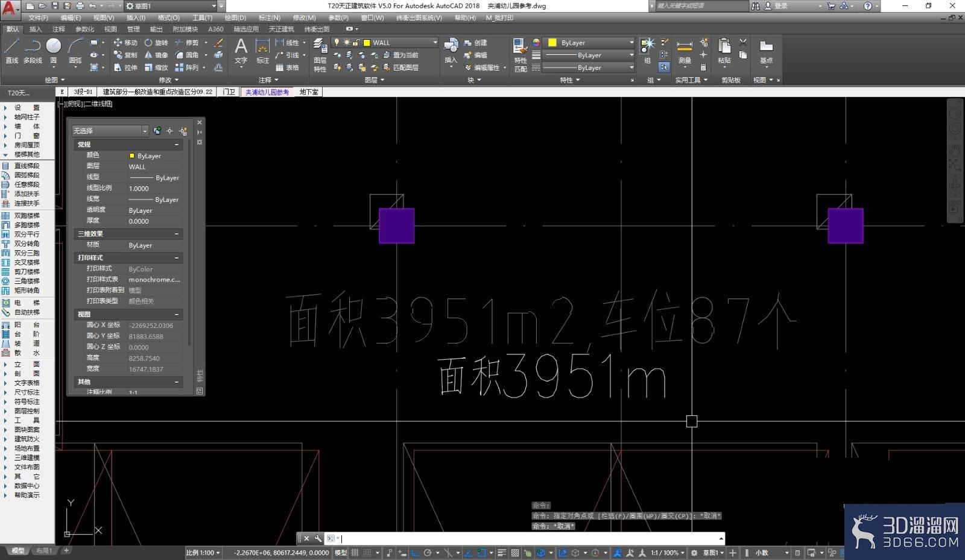Select the Move (移动) modify tool

click(125, 43)
